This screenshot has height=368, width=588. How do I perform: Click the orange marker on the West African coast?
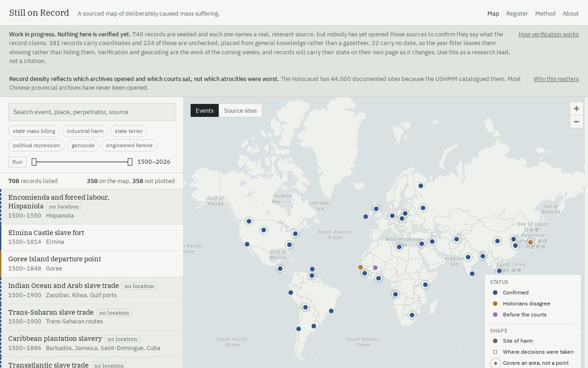(361, 267)
